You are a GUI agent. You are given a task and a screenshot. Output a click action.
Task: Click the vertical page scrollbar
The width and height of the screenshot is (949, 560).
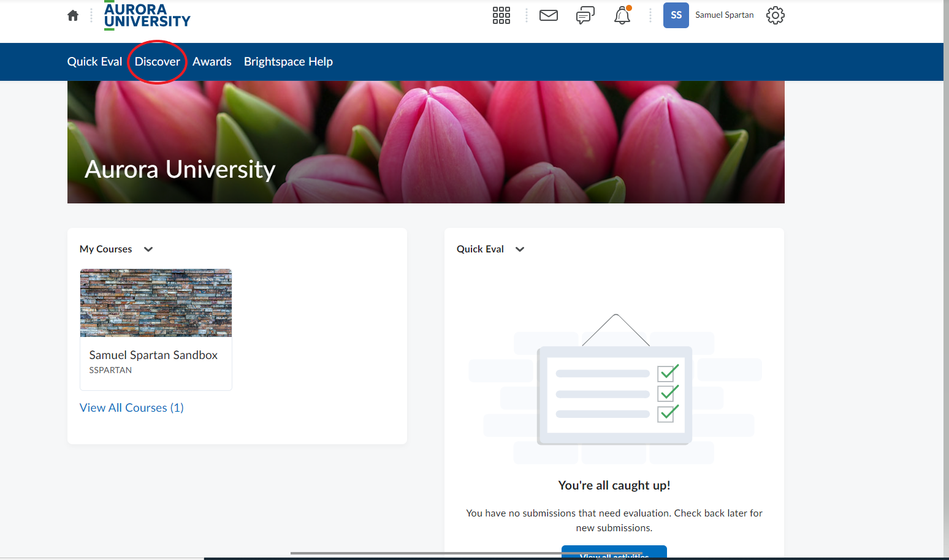(x=946, y=280)
